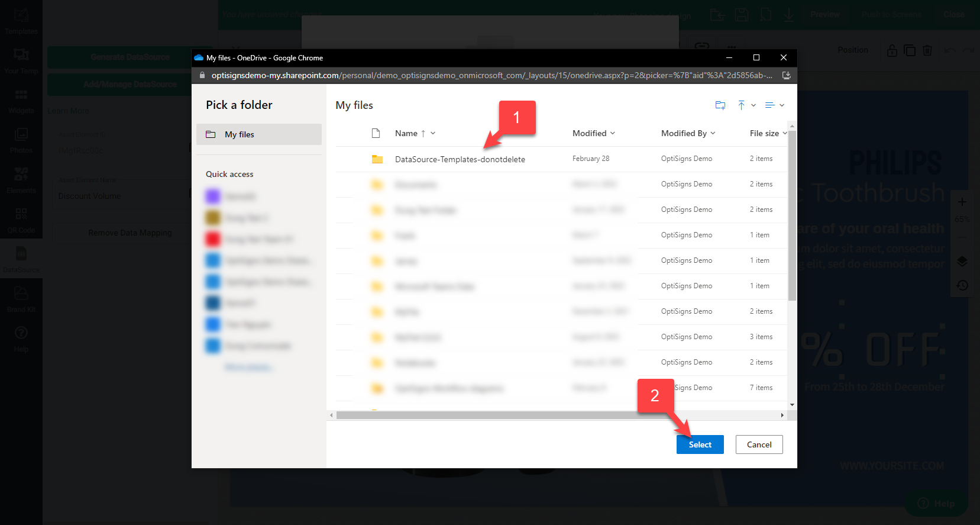Click the Cancel button

coord(759,445)
